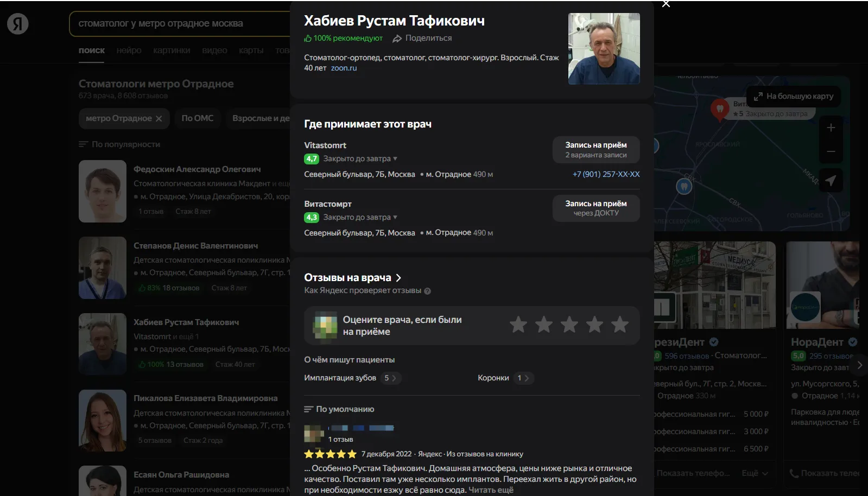868x496 pixels.
Task: Rate the doctor one star
Action: (518, 325)
